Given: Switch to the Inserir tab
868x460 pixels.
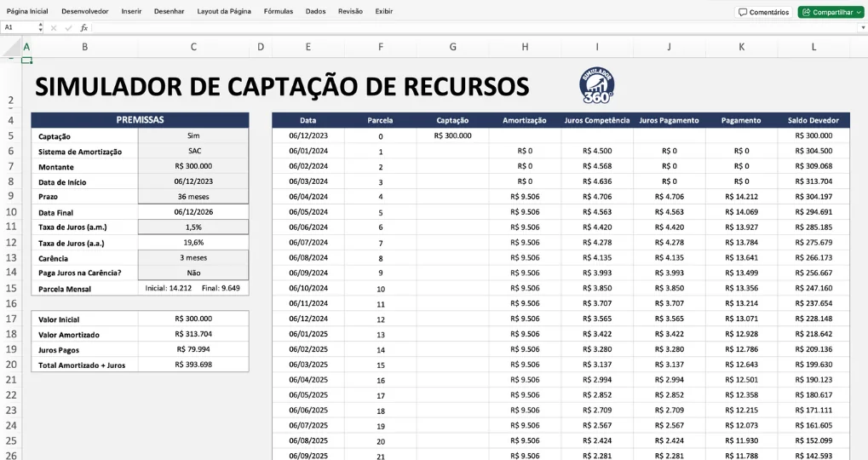Looking at the screenshot, I should click(131, 11).
